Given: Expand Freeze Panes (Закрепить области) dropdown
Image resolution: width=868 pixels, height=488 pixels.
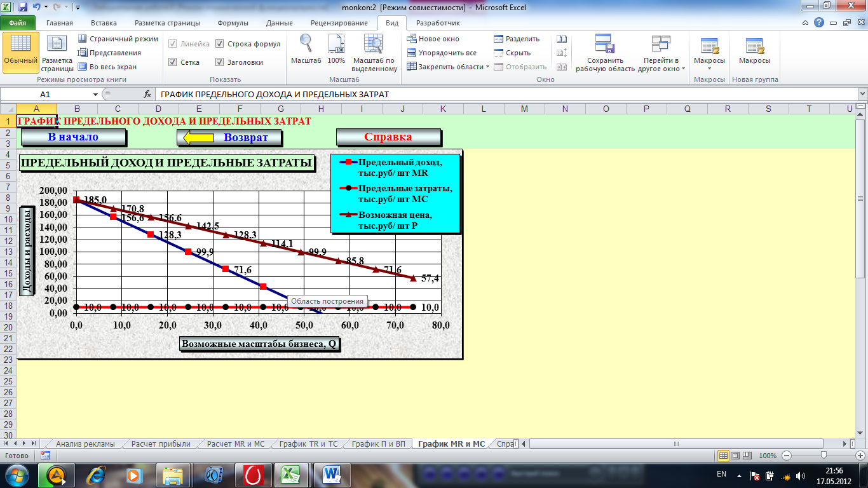Looking at the screenshot, I should (x=487, y=67).
